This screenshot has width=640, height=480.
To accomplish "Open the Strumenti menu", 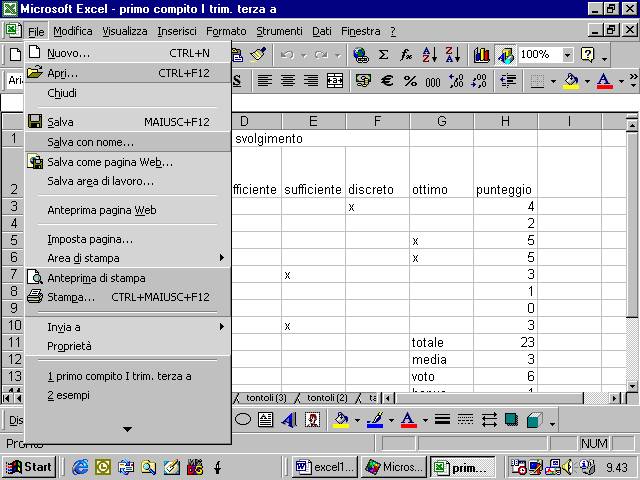I will (x=279, y=31).
